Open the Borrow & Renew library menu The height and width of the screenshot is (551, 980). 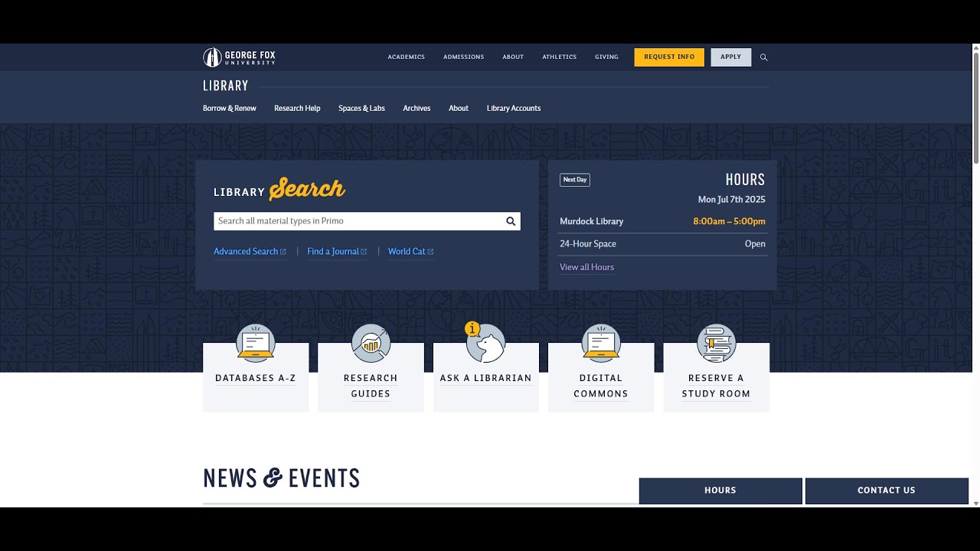pos(230,109)
